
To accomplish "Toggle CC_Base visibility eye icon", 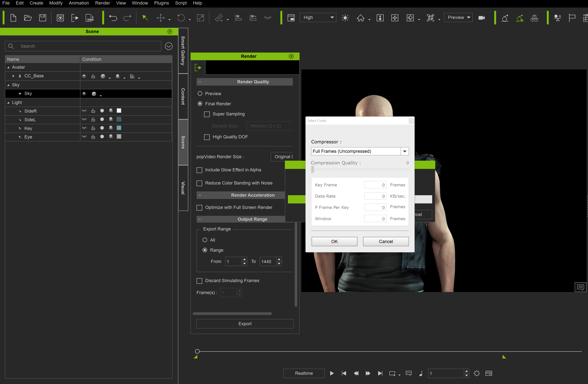I will (84, 76).
